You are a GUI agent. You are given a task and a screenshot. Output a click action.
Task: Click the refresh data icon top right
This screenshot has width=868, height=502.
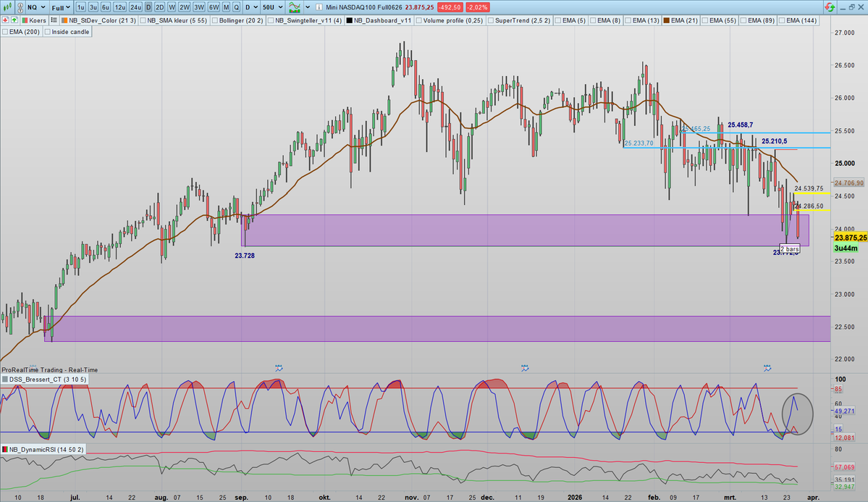point(830,7)
